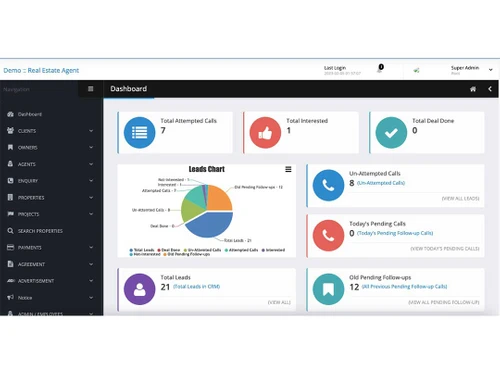The width and height of the screenshot is (500, 375).
Task: Open Total Leads in CRM link
Action: [x=196, y=287]
